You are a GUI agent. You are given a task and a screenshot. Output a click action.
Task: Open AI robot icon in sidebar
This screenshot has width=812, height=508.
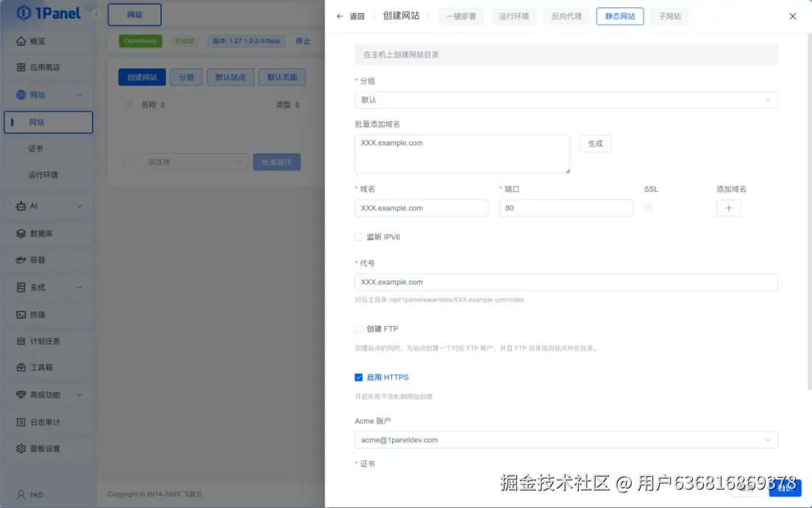point(21,206)
